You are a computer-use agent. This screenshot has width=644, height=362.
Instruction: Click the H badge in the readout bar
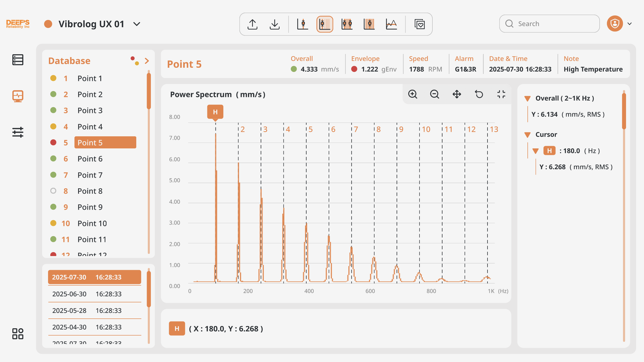pos(177,329)
